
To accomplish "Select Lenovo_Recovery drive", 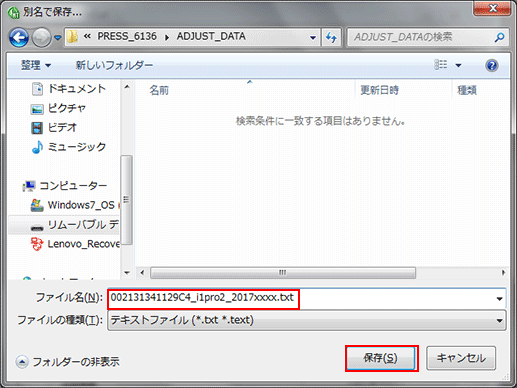I will pyautogui.click(x=83, y=244).
